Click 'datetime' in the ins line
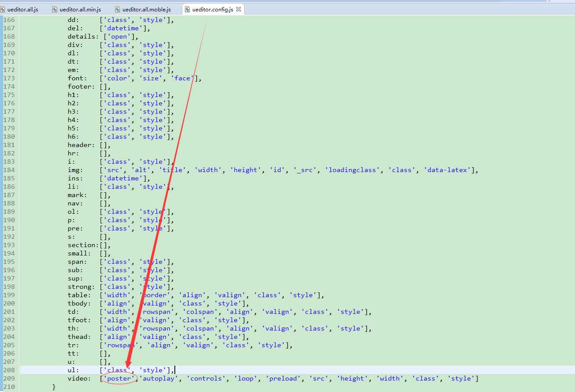Viewport: 575px width, 392px height. 124,178
